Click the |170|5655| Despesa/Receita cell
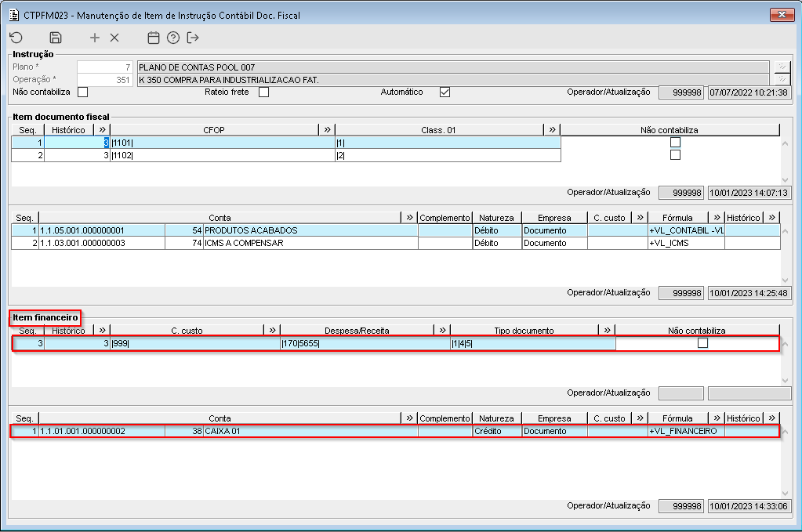The width and height of the screenshot is (802, 532). (365, 343)
